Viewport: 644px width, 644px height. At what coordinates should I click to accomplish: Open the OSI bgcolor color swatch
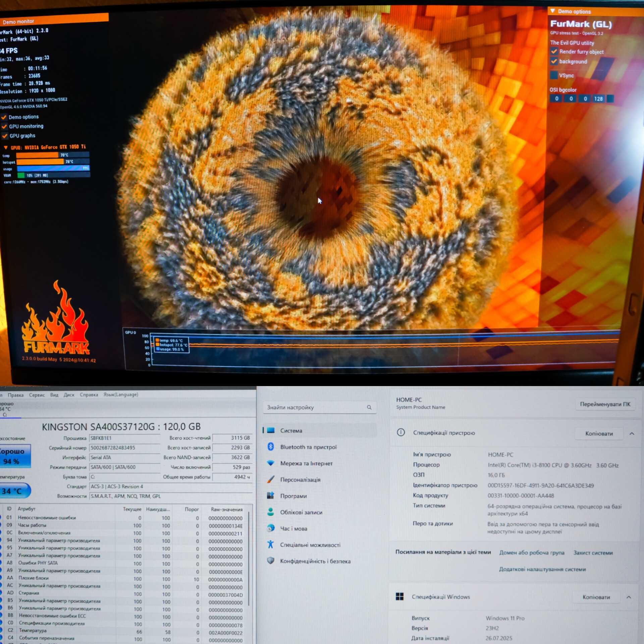click(x=610, y=99)
